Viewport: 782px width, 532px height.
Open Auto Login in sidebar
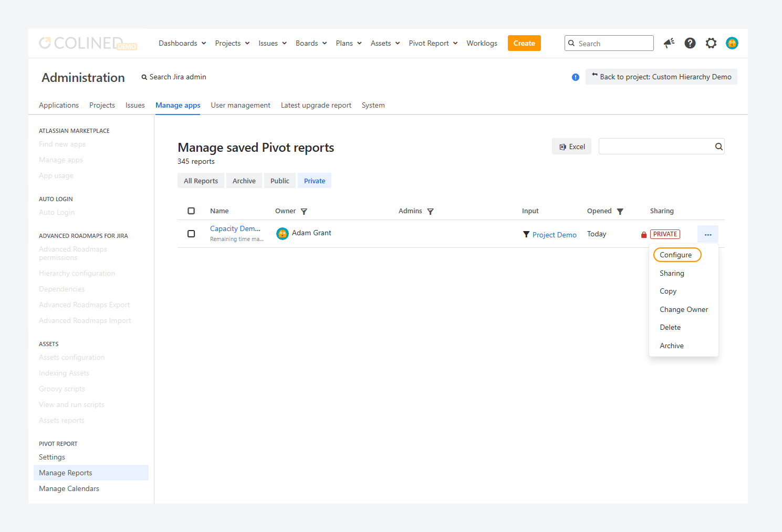[57, 212]
